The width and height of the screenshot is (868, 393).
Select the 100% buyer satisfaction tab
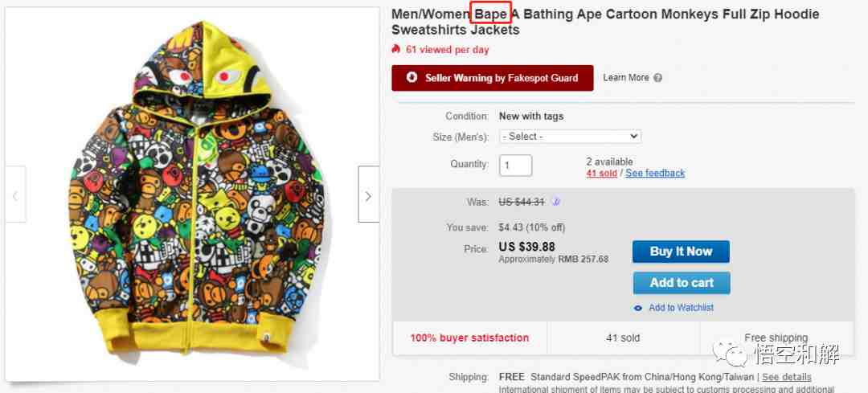coord(469,338)
